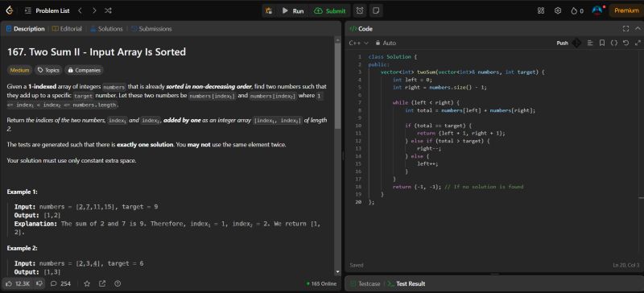Expand the Companies locked tag
644x293 pixels.
pyautogui.click(x=85, y=70)
